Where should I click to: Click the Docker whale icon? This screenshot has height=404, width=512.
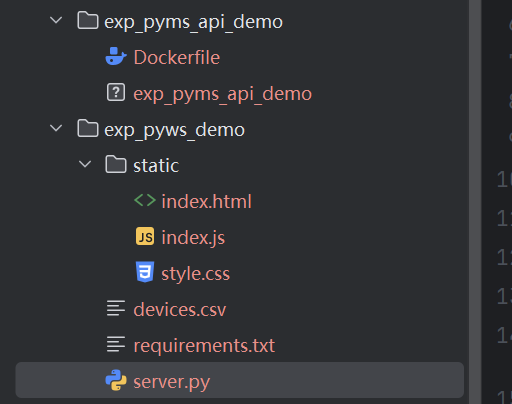pos(116,56)
